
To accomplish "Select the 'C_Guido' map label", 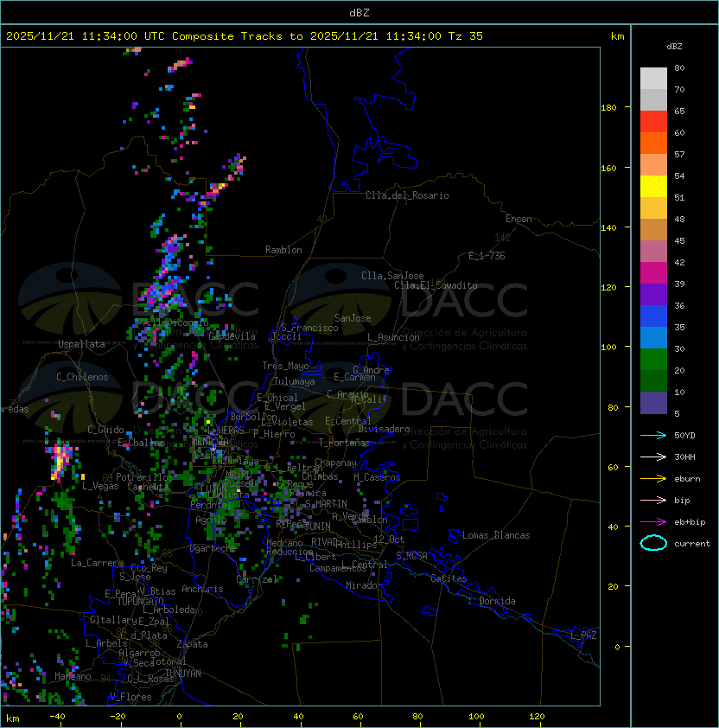I will pos(105,430).
